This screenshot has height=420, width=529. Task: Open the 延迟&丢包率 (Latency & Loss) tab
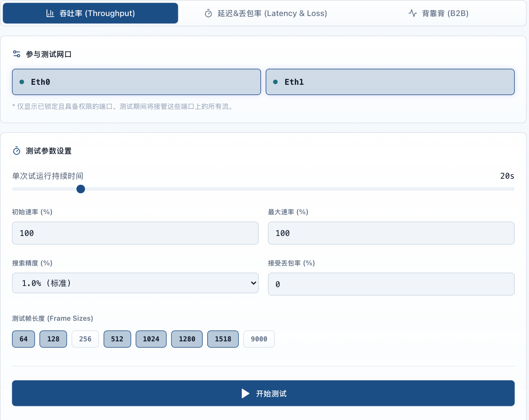266,13
